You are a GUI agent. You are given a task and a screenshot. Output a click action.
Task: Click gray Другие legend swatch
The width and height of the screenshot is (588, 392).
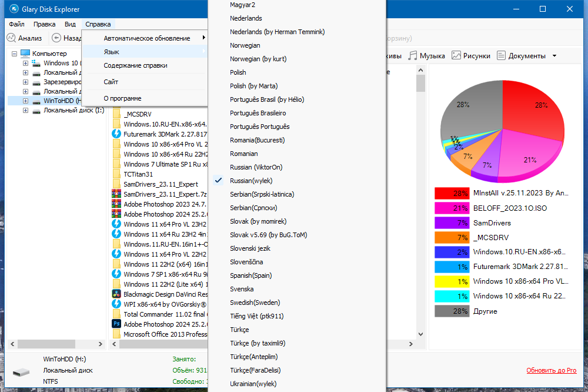coord(452,311)
